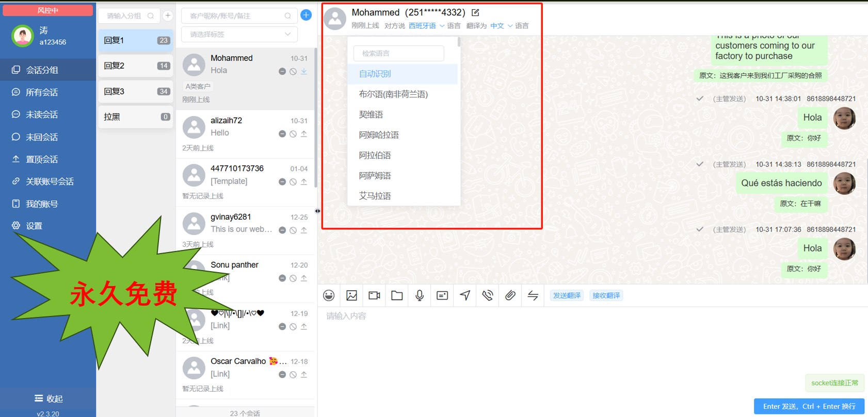Select the 拉黑 group
This screenshot has height=417, width=868.
[x=136, y=117]
